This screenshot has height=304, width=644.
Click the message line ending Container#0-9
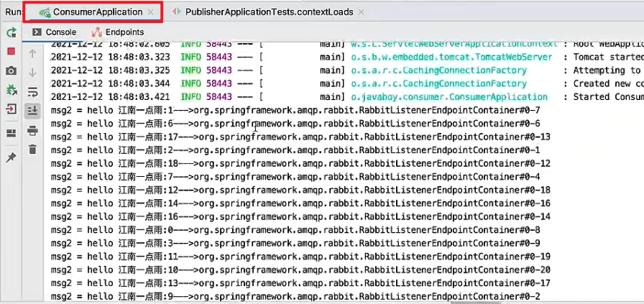pos(295,243)
